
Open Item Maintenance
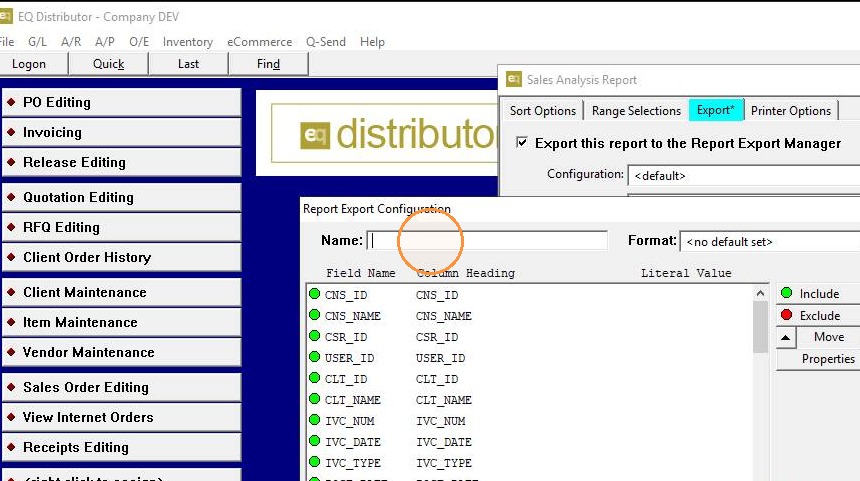pyautogui.click(x=122, y=322)
